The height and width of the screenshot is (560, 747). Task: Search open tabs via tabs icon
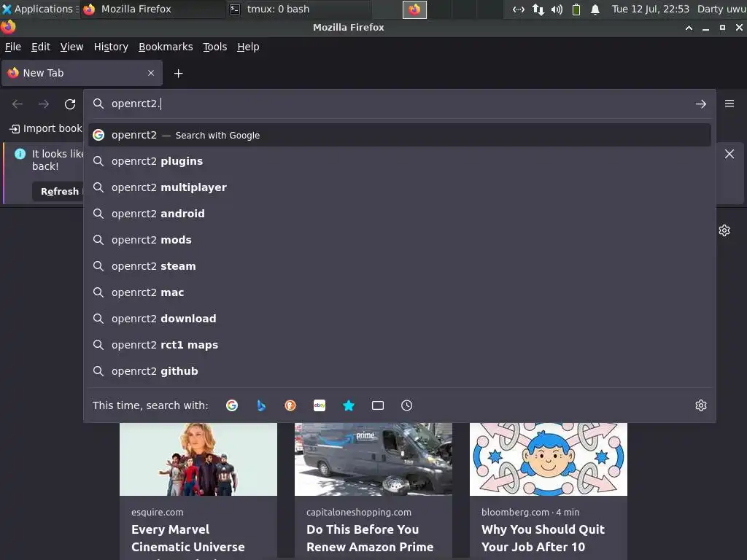378,405
